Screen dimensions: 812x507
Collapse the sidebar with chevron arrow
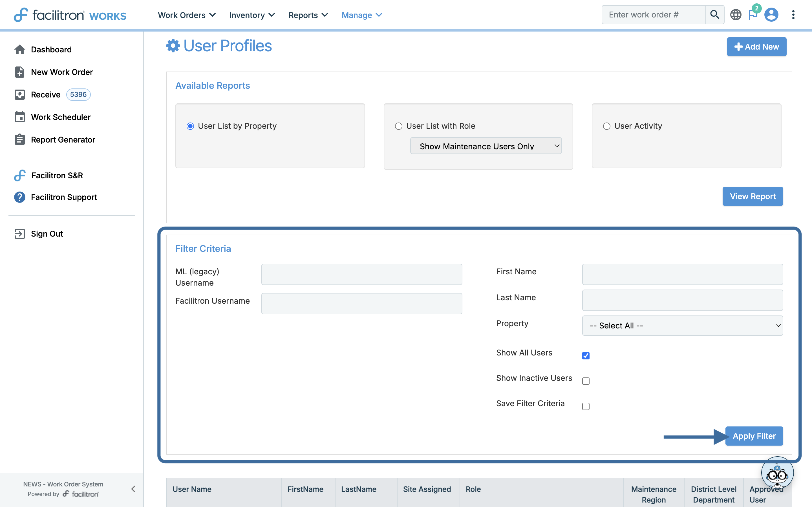(x=133, y=489)
